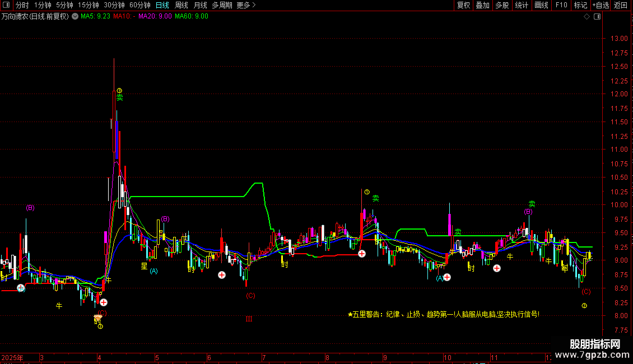Expand the indicator dropdown beside 万向德农
633x364 pixels.
pos(75,17)
